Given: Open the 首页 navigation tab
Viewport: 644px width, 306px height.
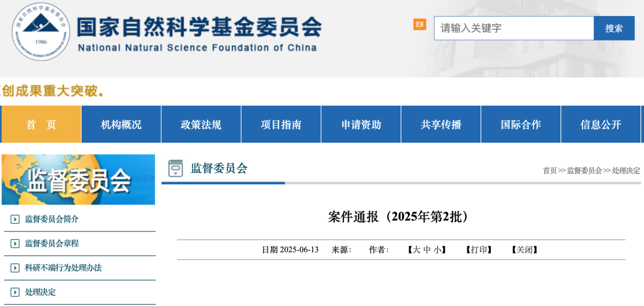Looking at the screenshot, I should click(41, 125).
